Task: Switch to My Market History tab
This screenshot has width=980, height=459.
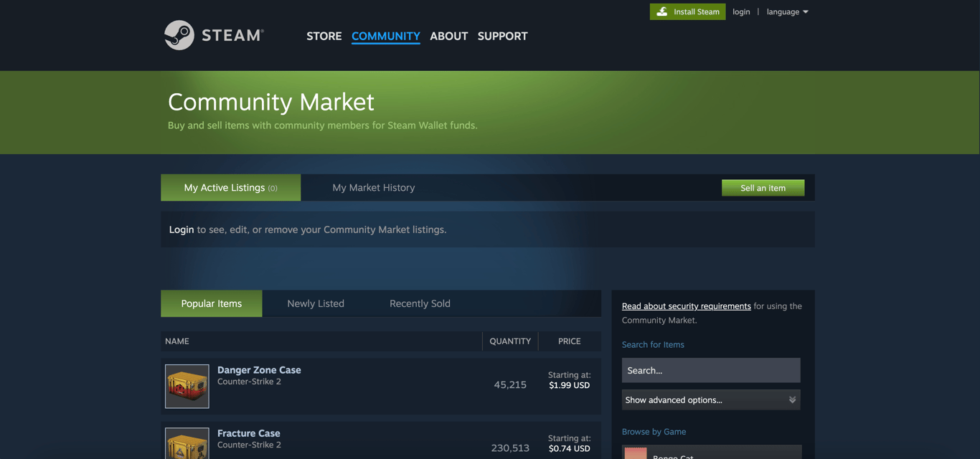Action: 374,187
